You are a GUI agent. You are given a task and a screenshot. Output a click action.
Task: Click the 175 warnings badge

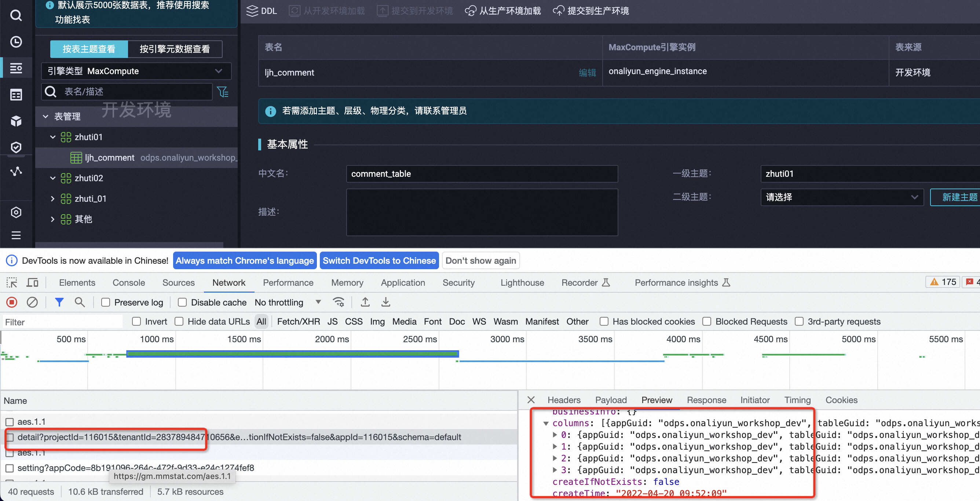click(943, 282)
